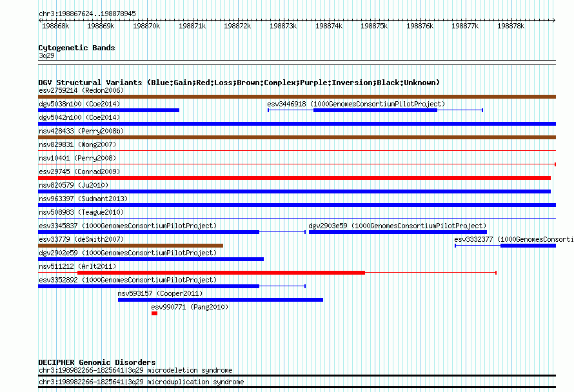Select the blue nsv820579 gain bar

(x=294, y=191)
